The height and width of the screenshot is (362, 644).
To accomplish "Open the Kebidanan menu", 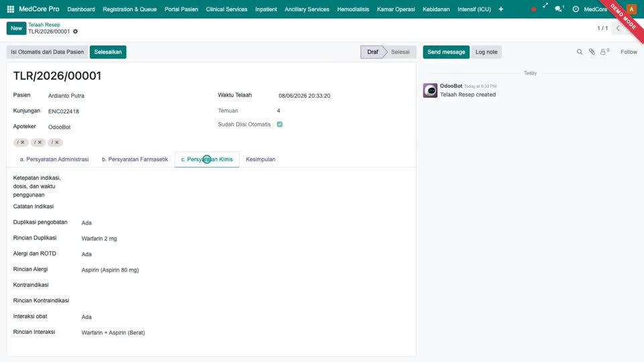I will [436, 9].
